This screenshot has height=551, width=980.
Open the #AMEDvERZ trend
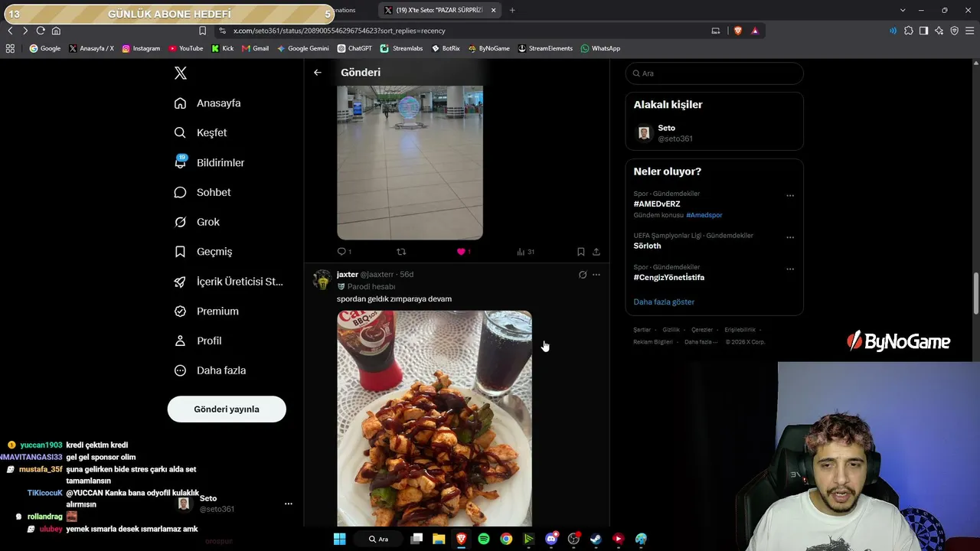pos(657,204)
